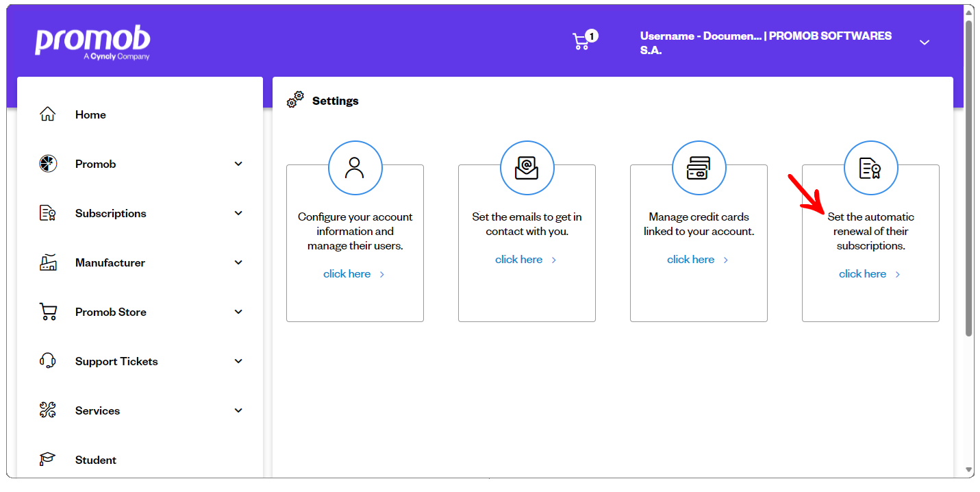Expand the Promob Store menu chevron
980x492 pixels.
[x=238, y=312]
